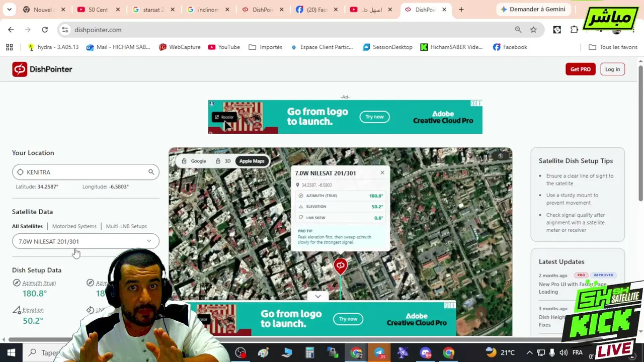The height and width of the screenshot is (362, 644).
Task: Select the Apple Maps view toggle
Action: coord(252,161)
